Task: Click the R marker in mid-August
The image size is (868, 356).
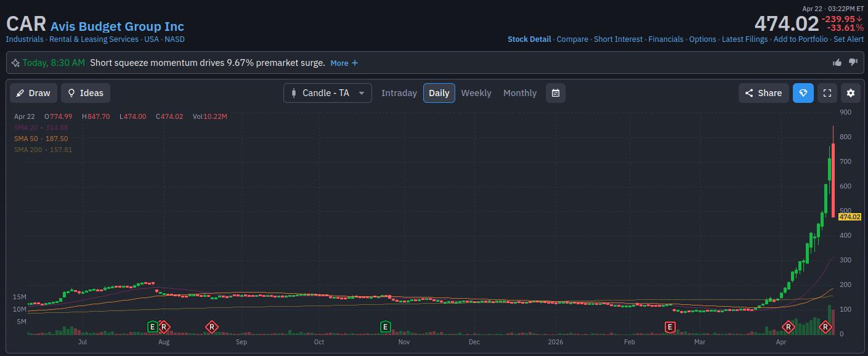Action: (x=211, y=326)
